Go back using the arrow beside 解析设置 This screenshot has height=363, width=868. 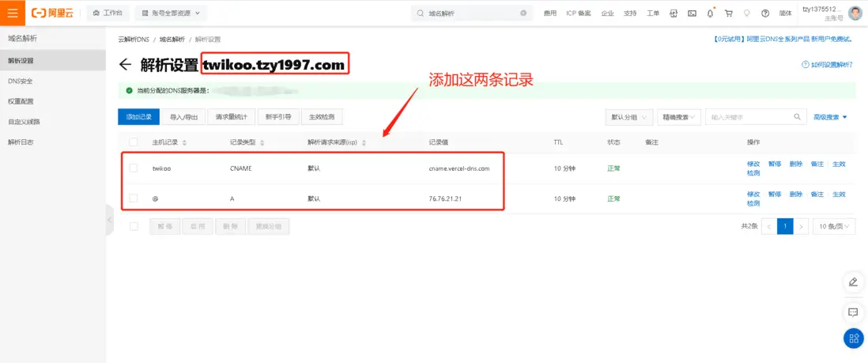tap(125, 65)
